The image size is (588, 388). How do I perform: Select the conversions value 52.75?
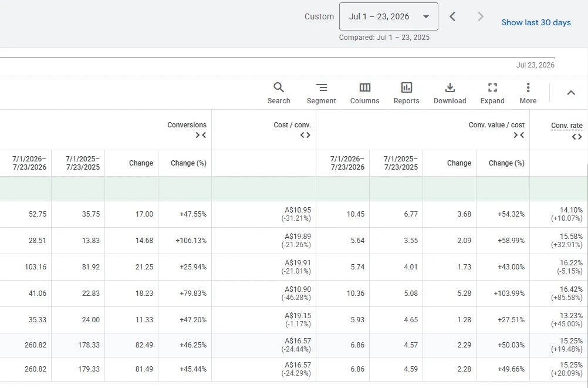[38, 214]
